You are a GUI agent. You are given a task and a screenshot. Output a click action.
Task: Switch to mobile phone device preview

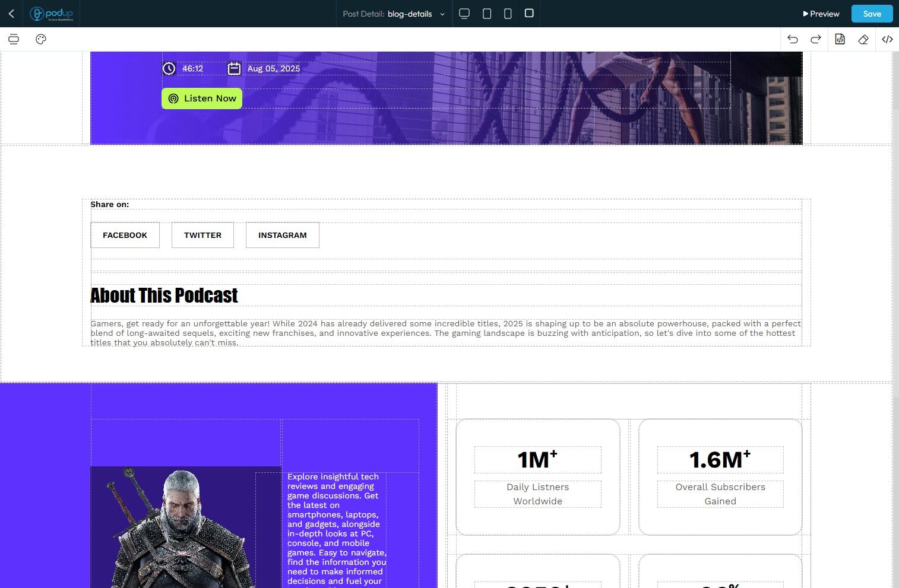click(508, 14)
